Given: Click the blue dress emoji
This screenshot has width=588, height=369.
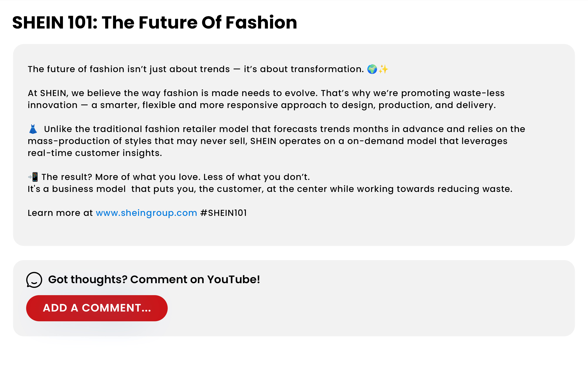Looking at the screenshot, I should [x=33, y=129].
